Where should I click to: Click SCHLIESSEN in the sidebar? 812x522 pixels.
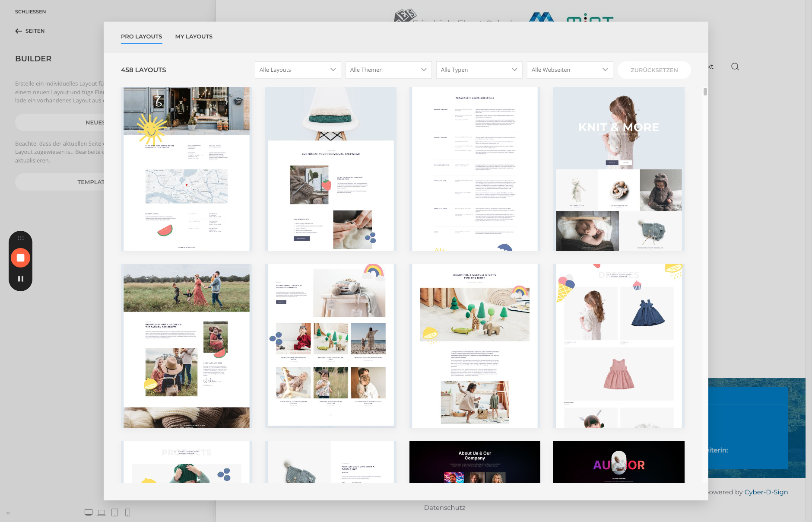point(30,12)
